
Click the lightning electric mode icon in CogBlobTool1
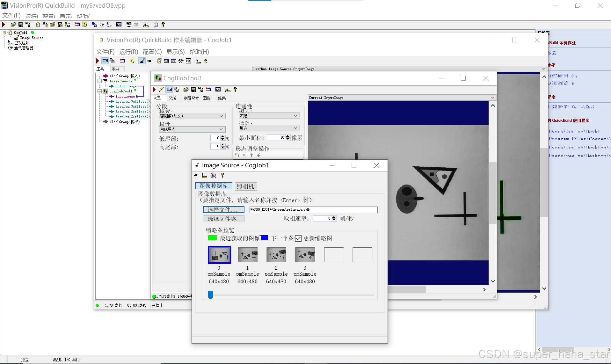161,90
